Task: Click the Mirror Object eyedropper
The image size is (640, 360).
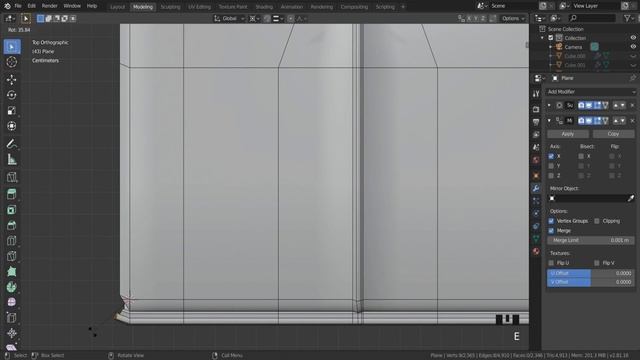Action: tap(631, 198)
